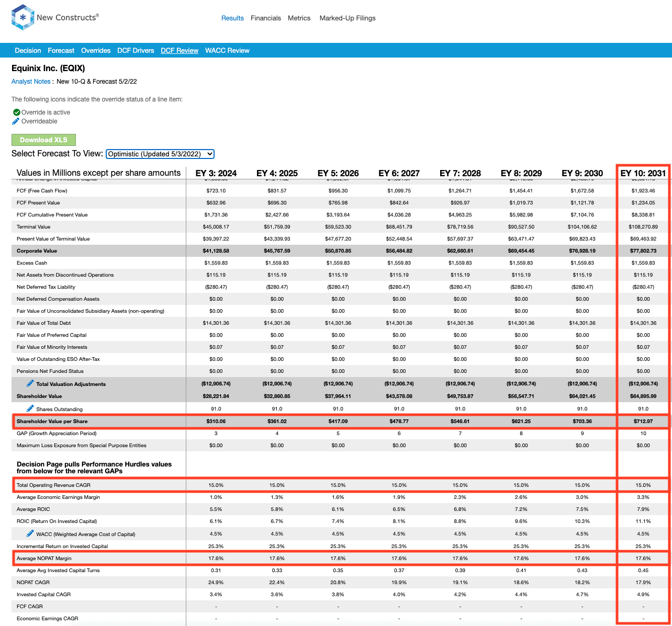Screen dimensions: 672x626
Task: Click the NOPAT CAGR row label
Action: click(x=33, y=583)
